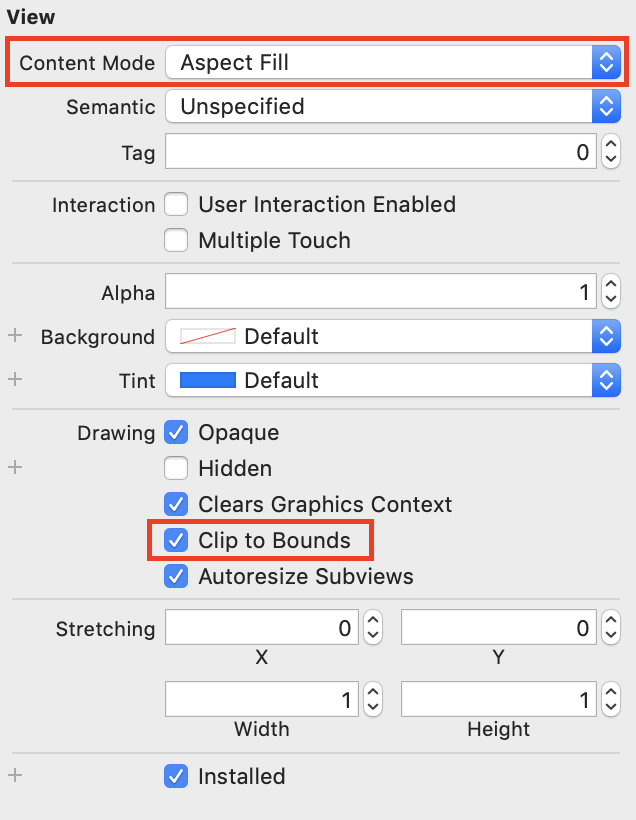Click the Stretching Height stepper
636x820 pixels.
click(610, 701)
